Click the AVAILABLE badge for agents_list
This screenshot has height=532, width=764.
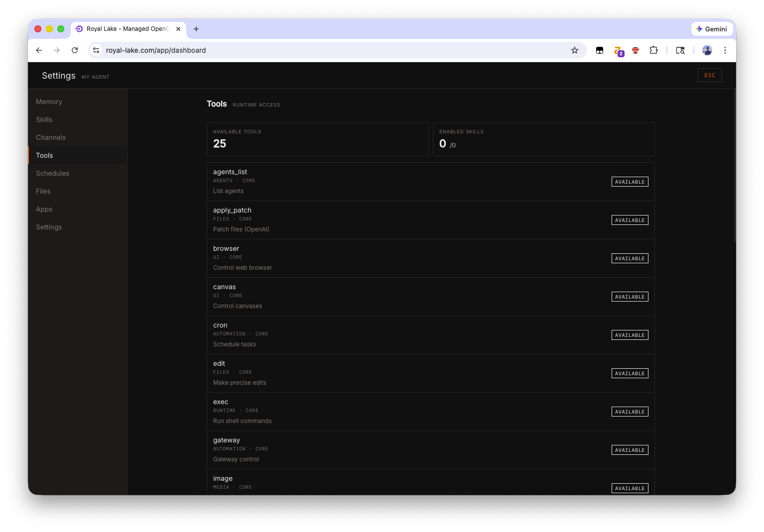click(630, 182)
